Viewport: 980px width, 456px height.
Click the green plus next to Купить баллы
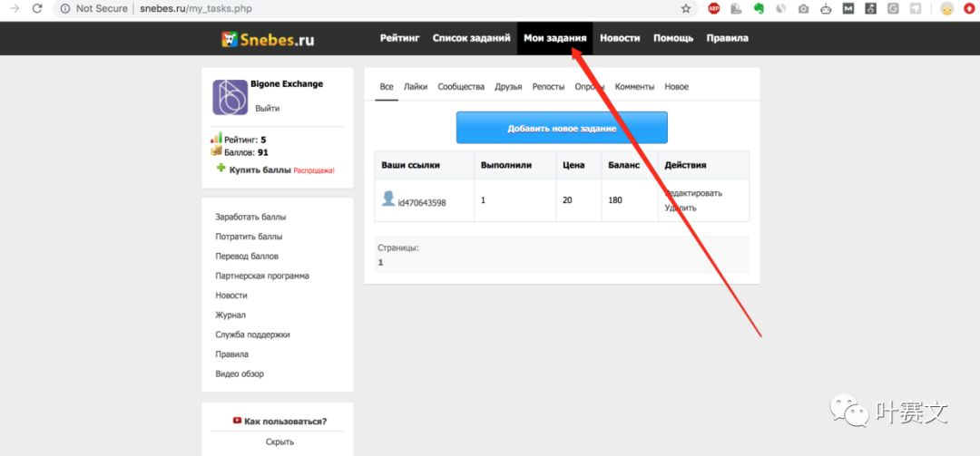[220, 169]
